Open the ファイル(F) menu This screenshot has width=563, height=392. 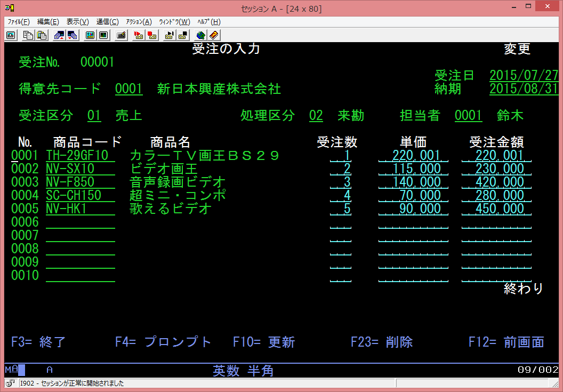pyautogui.click(x=19, y=22)
